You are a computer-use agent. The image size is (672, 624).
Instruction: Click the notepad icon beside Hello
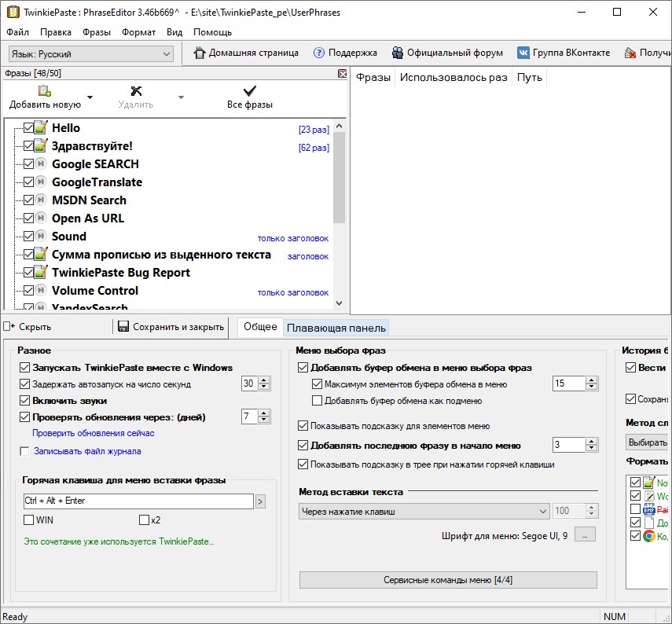pos(41,128)
